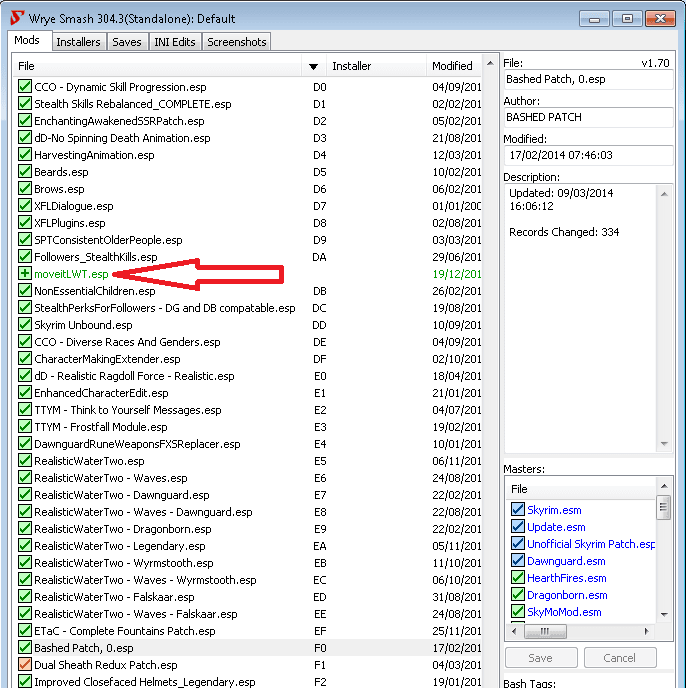Image resolution: width=686 pixels, height=688 pixels.
Task: Toggle RealisticWaterTwo.esp checkbox
Action: click(25, 460)
